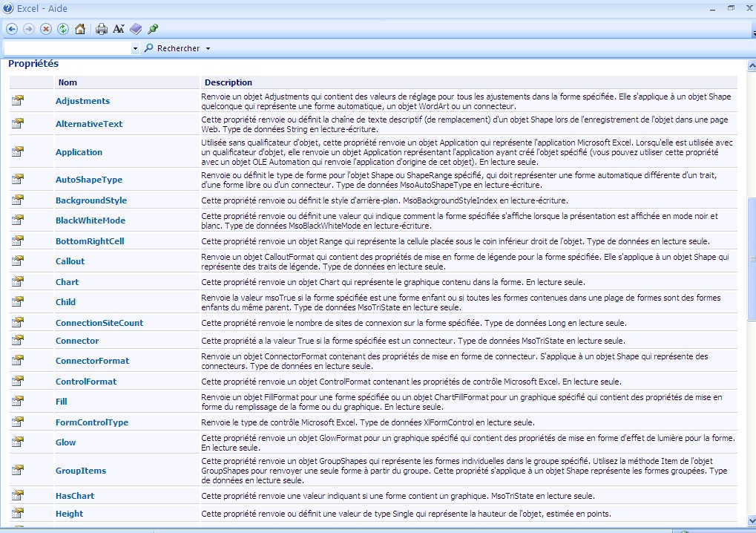Pin the help window on top
The image size is (756, 533).
pos(154,29)
